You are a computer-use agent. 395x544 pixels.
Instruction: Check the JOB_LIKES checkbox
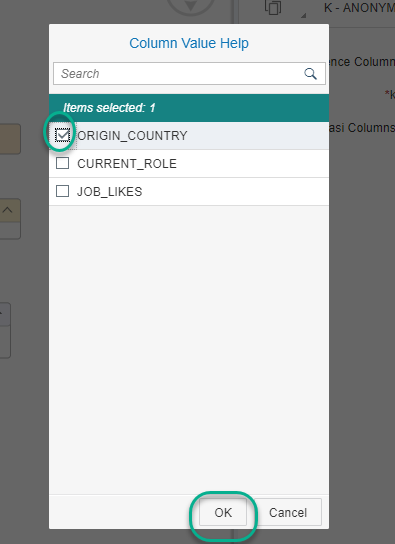[62, 191]
